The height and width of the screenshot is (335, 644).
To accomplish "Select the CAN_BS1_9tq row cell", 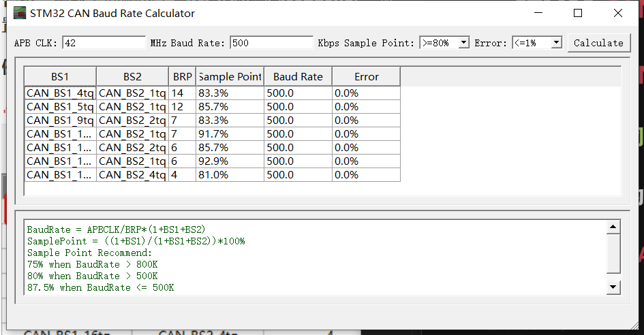I will click(x=61, y=121).
